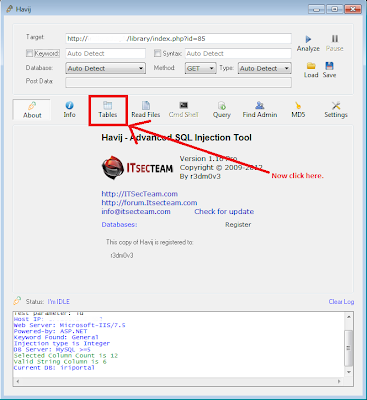
Task: Open the About tab icon
Action: click(x=32, y=106)
